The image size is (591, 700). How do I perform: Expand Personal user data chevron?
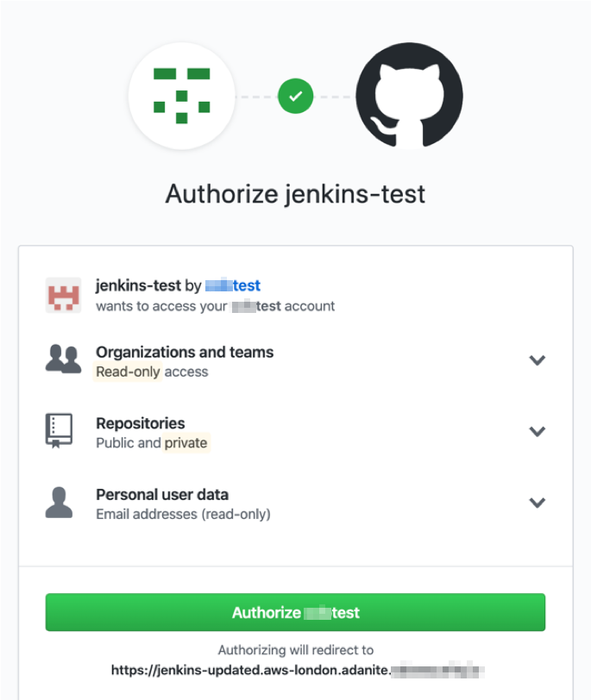point(537,503)
